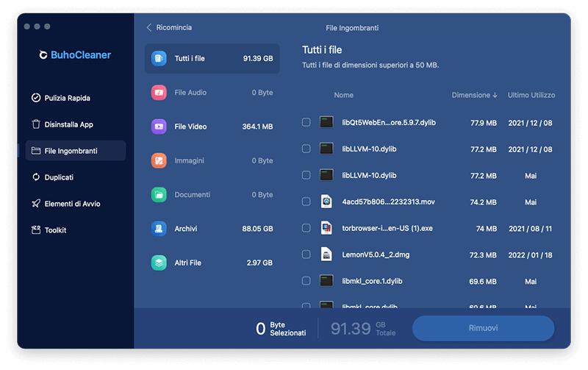Click the Immagini 0 Byte category
The width and height of the screenshot is (588, 370).
212,160
